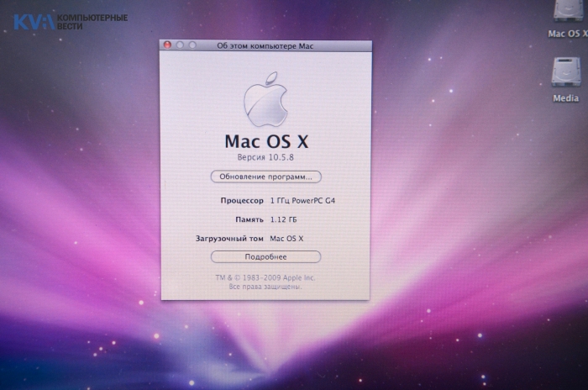The width and height of the screenshot is (588, 390).
Task: Click the Процессор label
Action: point(242,201)
